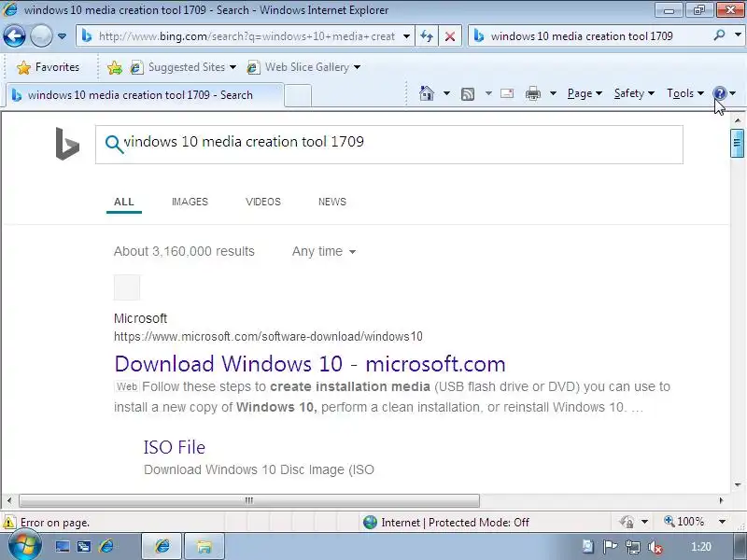Expand the address bar history dropdown
The height and width of the screenshot is (560, 747).
[x=406, y=36]
